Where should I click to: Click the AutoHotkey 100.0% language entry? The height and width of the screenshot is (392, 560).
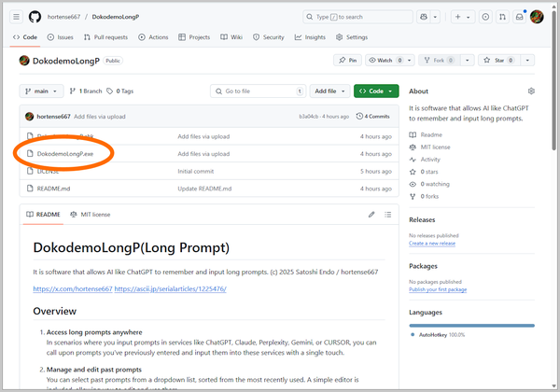coord(438,335)
